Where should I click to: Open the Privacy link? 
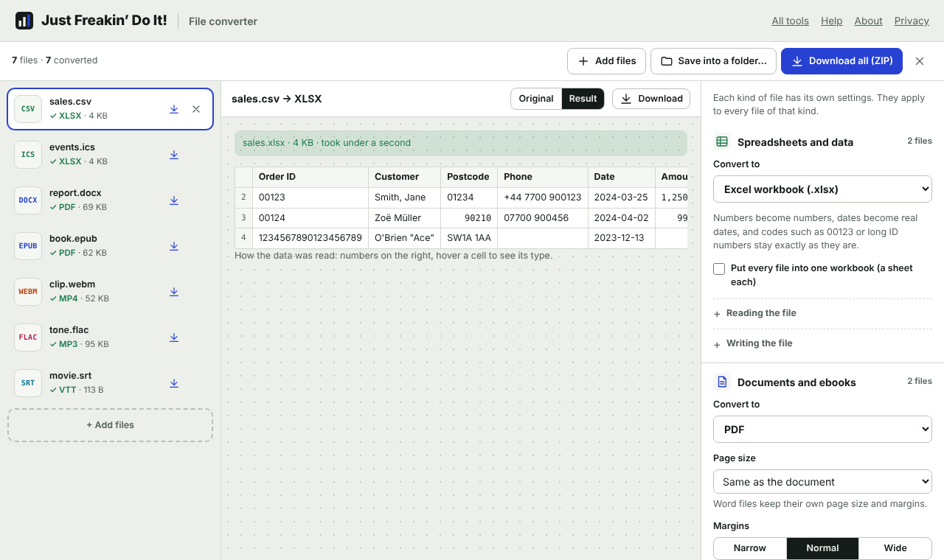click(x=912, y=21)
